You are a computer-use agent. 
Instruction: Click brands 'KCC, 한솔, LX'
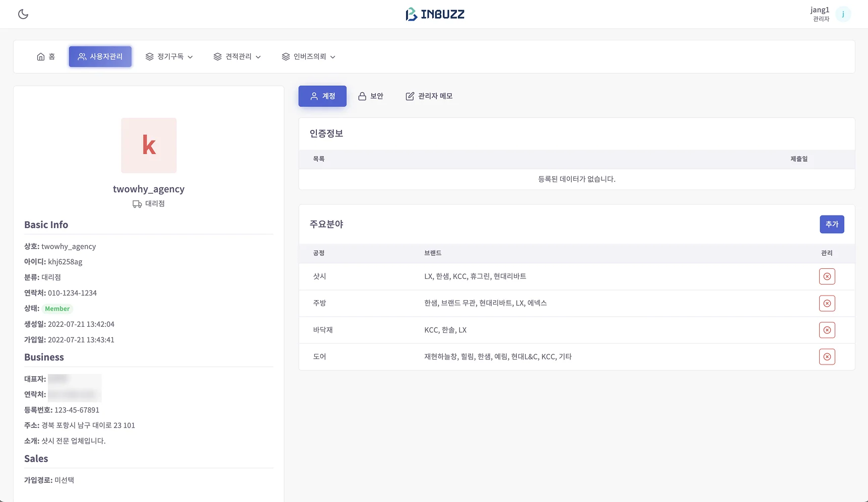(x=445, y=330)
